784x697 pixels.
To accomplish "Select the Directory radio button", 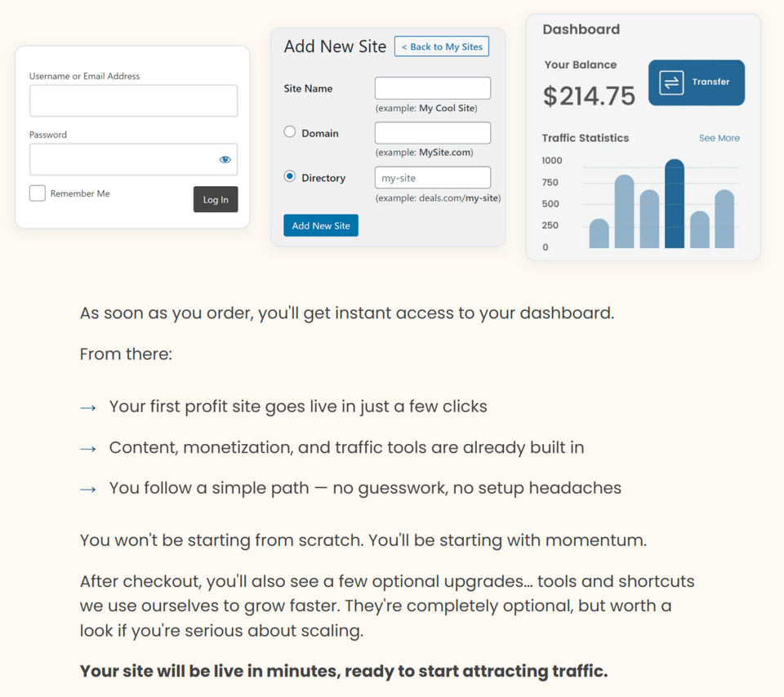I will click(x=290, y=176).
